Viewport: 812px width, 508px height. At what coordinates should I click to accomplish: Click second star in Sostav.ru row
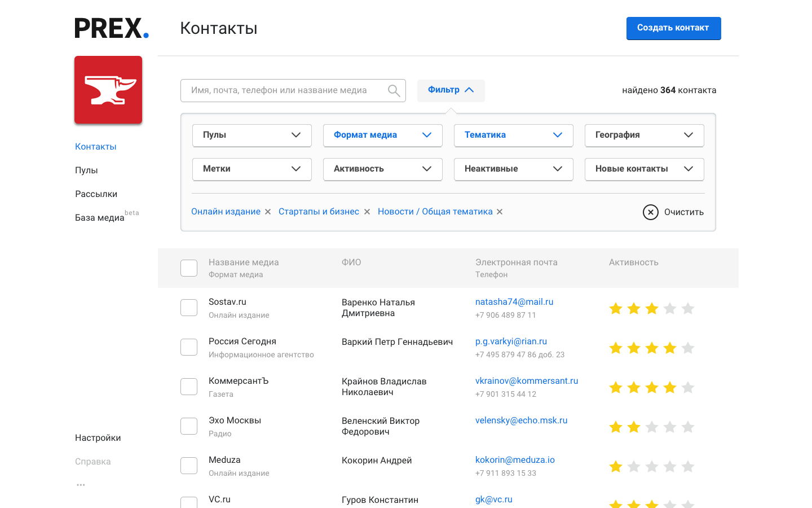[634, 308]
